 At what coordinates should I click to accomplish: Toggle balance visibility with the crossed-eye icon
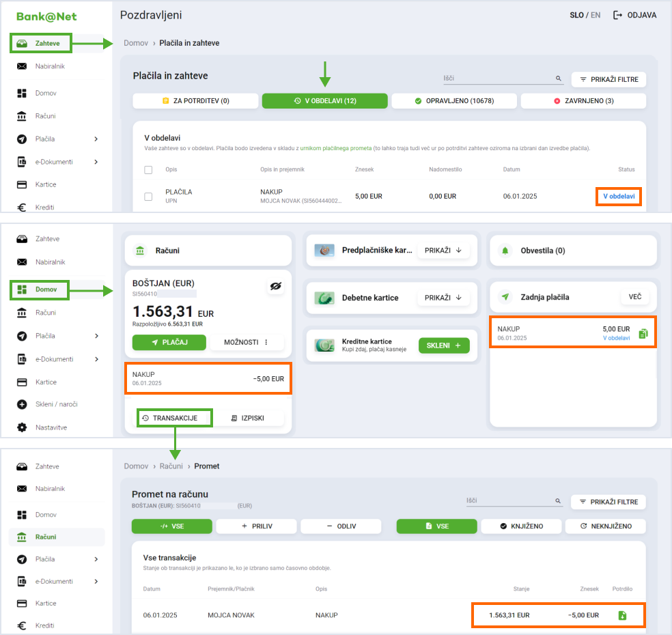coord(276,288)
